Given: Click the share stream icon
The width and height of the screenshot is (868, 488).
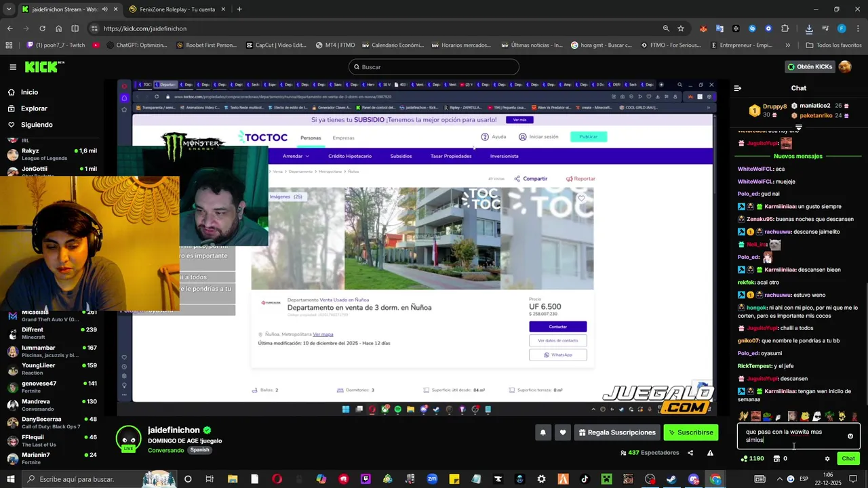Looking at the screenshot, I should [690, 453].
